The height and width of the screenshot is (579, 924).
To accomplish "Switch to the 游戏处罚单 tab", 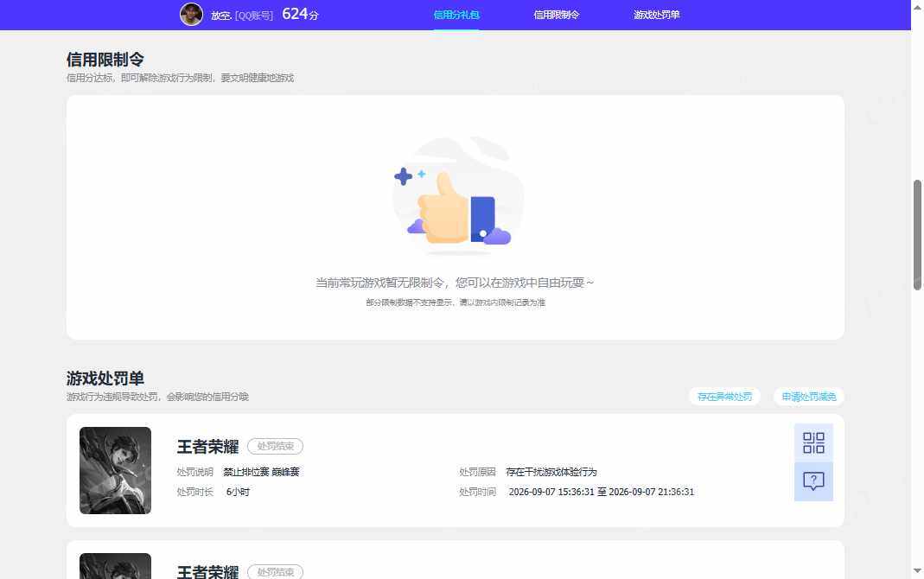I will click(656, 15).
